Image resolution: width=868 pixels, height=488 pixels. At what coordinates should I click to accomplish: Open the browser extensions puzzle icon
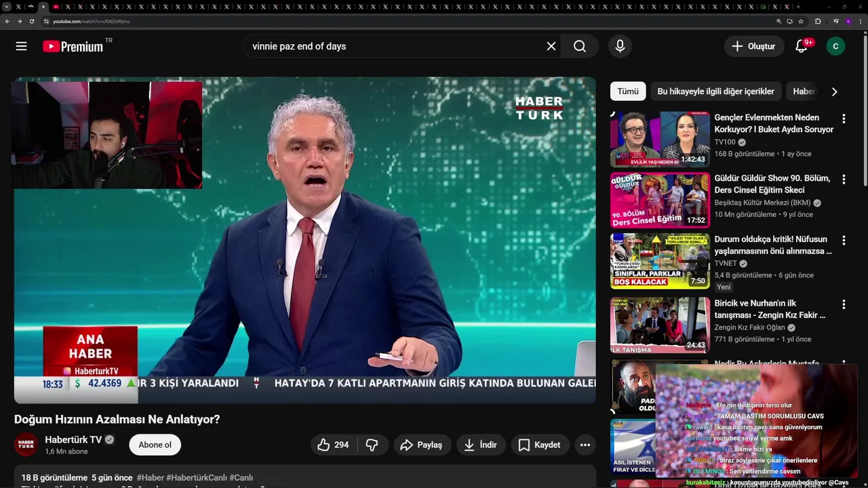pos(818,21)
